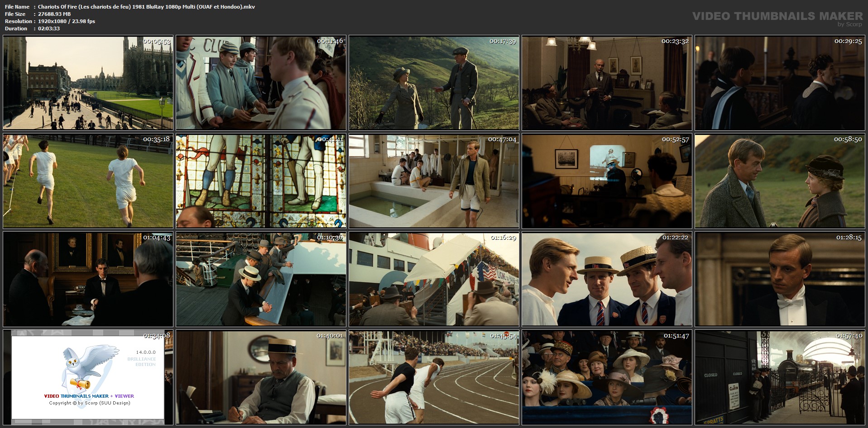Open the parlor scene thumbnail at 00:23:32
This screenshot has width=868, height=428.
pos(607,83)
